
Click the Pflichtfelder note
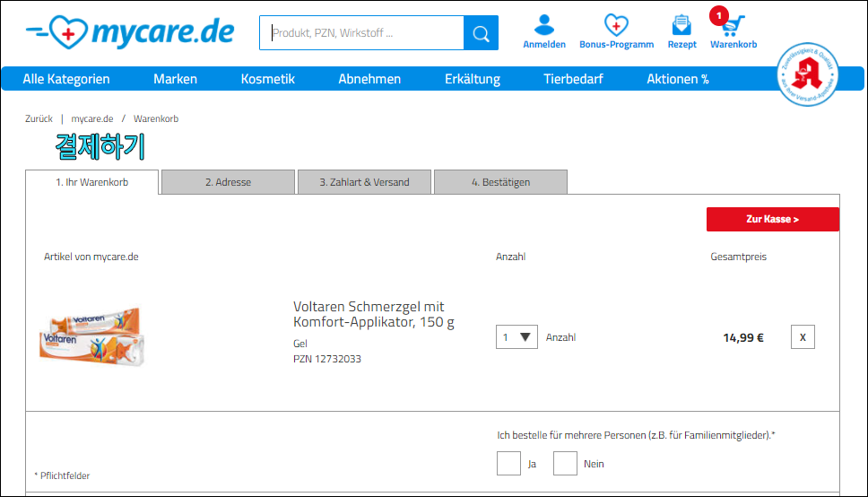coord(62,475)
